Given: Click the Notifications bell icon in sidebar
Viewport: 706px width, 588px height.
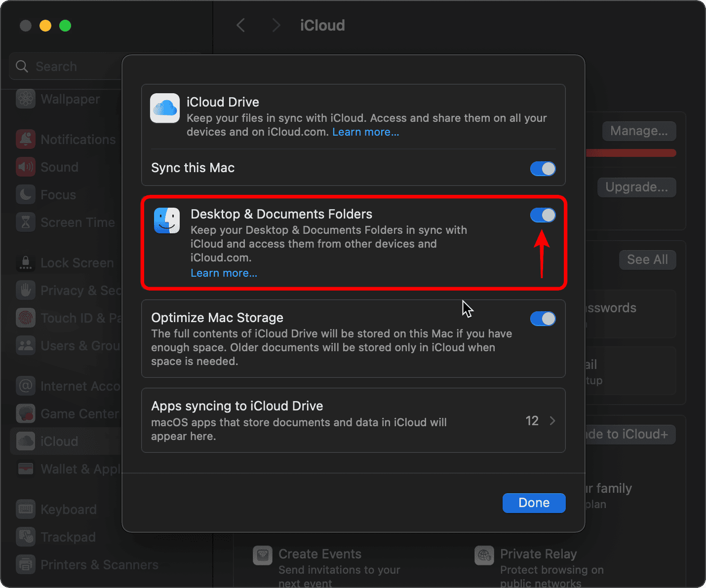Looking at the screenshot, I should (26, 140).
